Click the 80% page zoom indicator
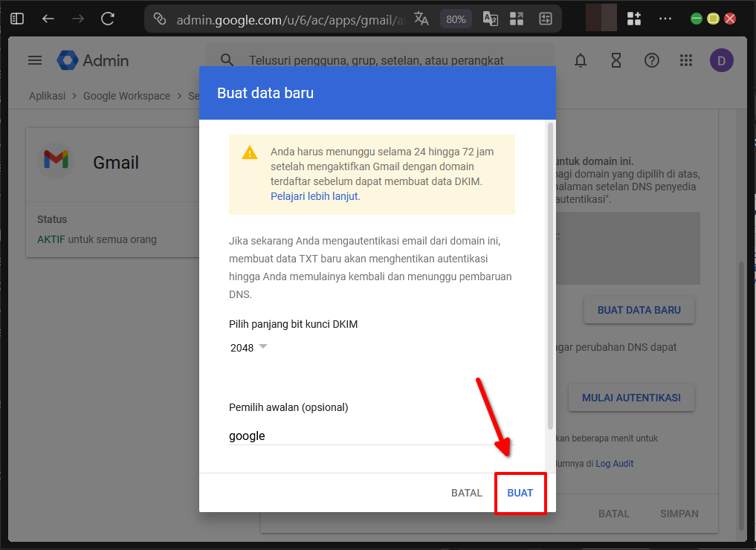756x550 pixels. (456, 18)
